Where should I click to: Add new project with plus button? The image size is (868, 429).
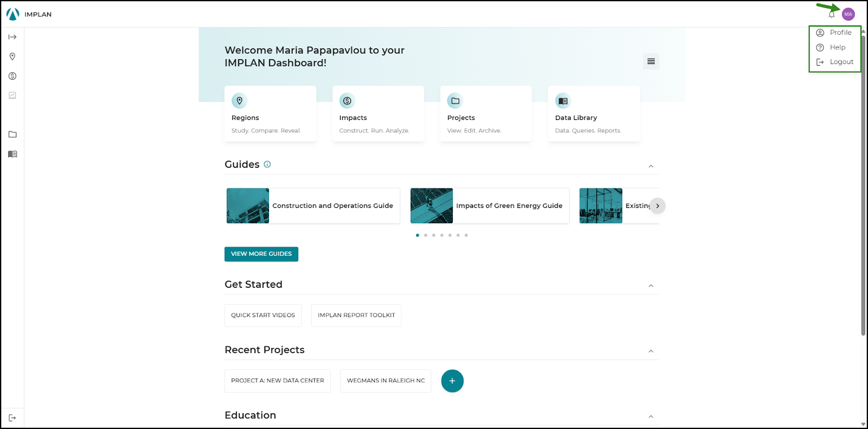click(x=452, y=381)
